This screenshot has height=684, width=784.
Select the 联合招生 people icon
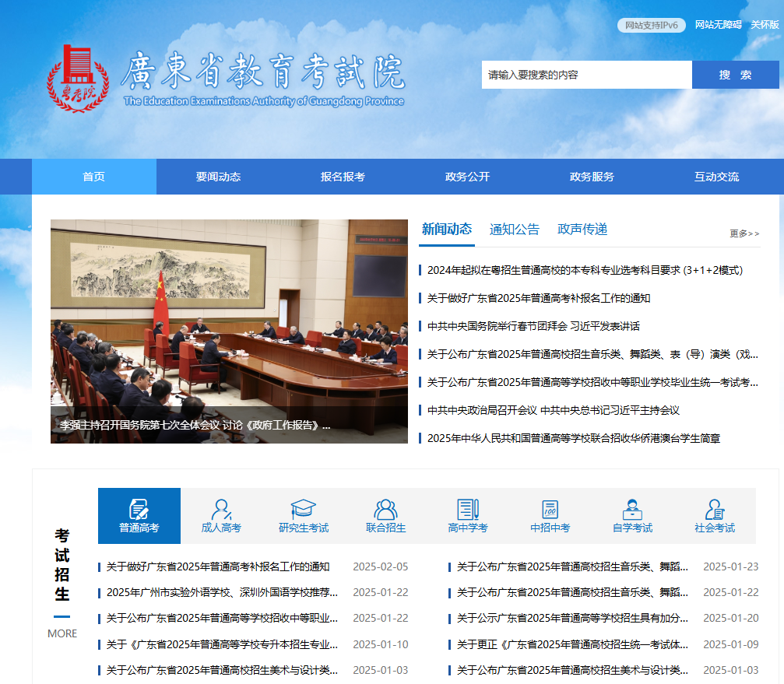tap(385, 510)
